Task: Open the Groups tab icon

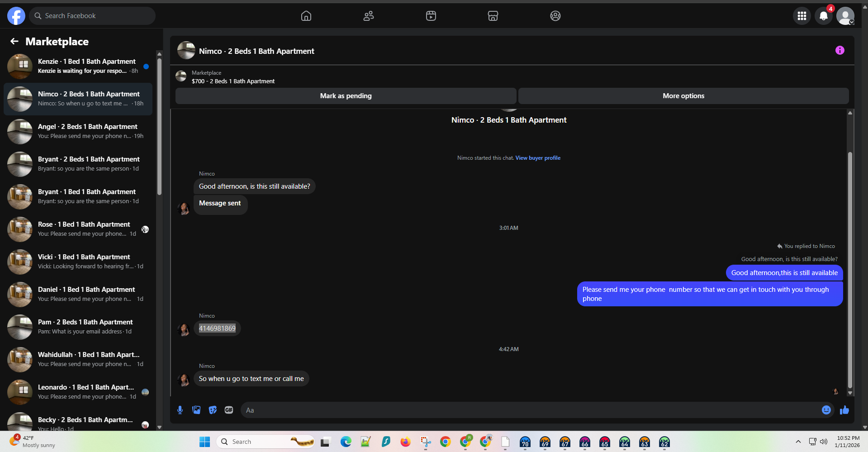Action: coord(555,16)
